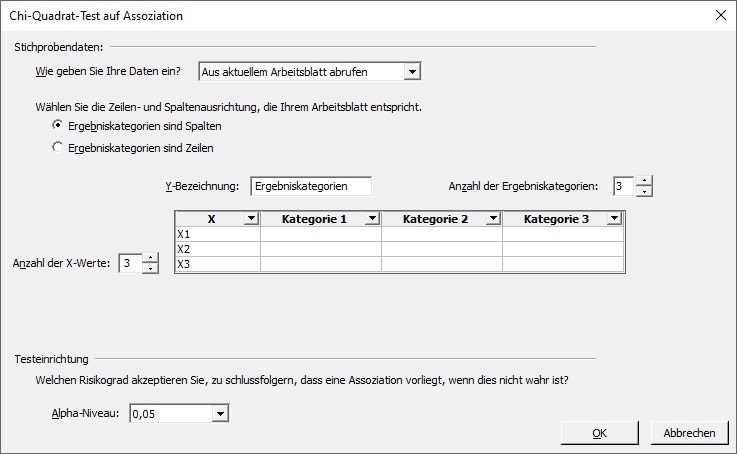Open the Kategorie 1 column dropdown
The width and height of the screenshot is (737, 454).
372,219
